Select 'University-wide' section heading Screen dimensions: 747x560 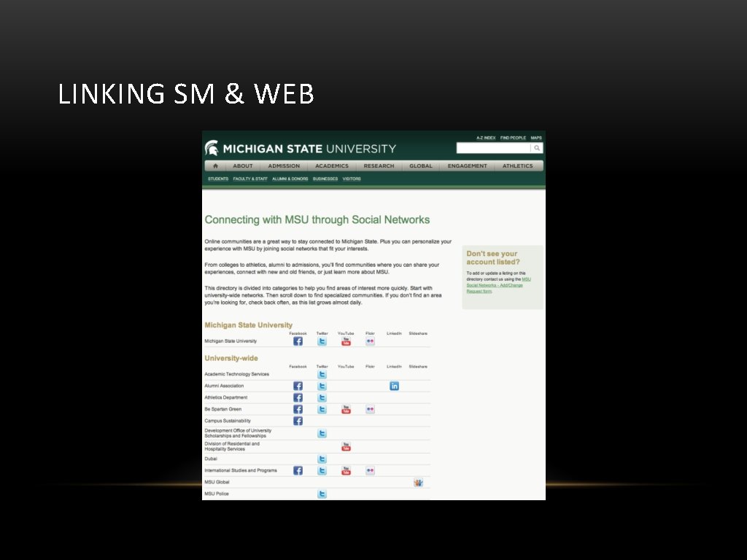click(231, 358)
